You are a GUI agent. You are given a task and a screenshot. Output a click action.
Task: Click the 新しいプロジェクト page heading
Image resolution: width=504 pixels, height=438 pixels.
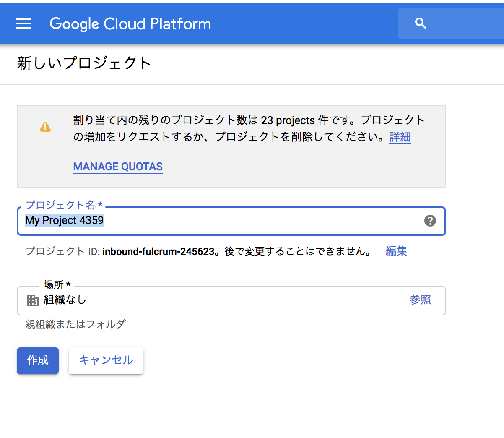(83, 62)
